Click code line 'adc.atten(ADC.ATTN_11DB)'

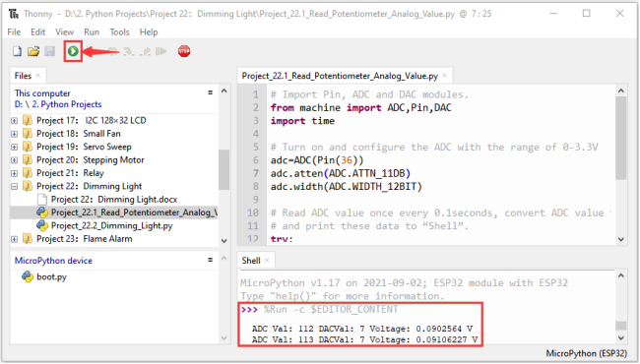point(341,174)
